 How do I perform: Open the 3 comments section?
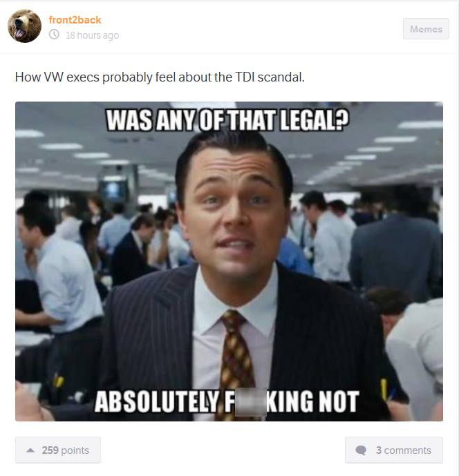(x=394, y=450)
